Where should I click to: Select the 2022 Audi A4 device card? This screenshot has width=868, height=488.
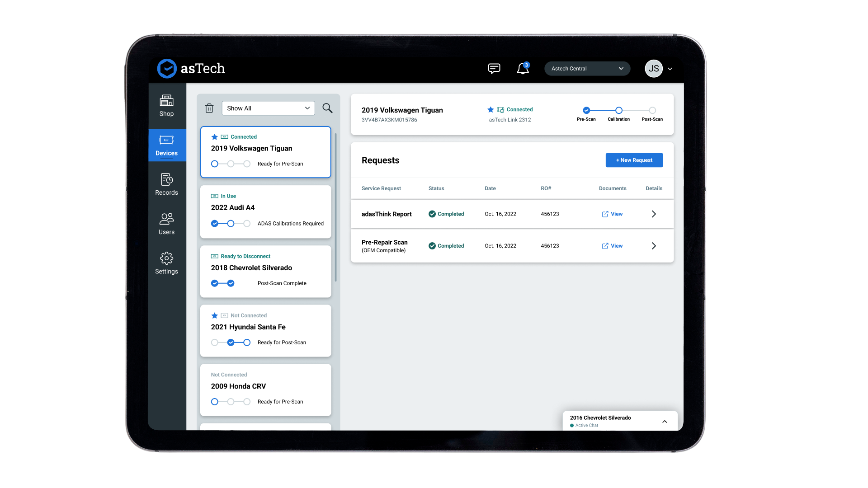point(265,211)
